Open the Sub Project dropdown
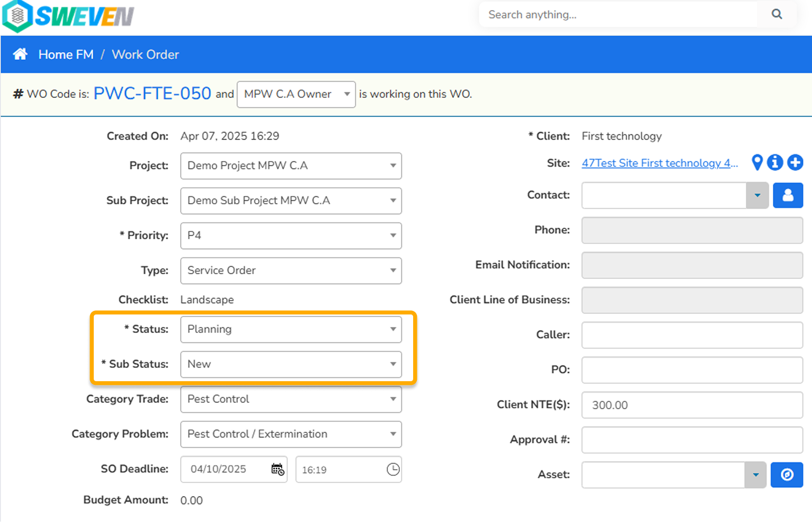Viewport: 812px width, 522px height. click(x=291, y=201)
